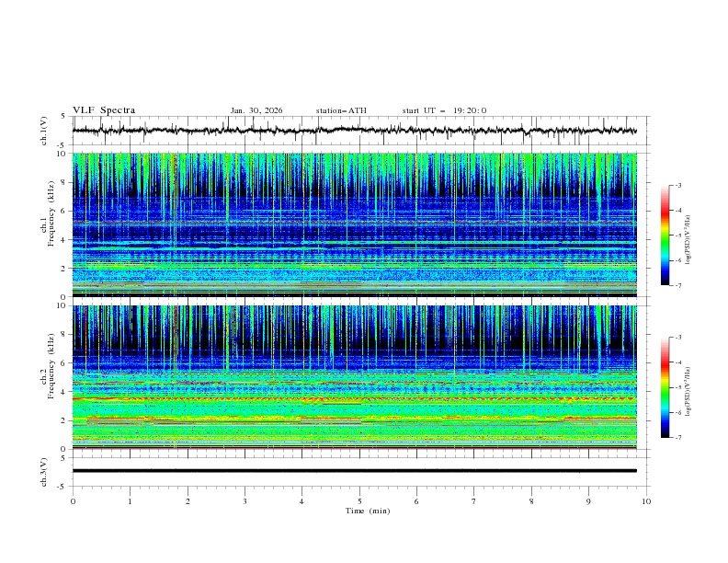Click the ch.1 spectrogram plot
This screenshot has height=563, width=728.
[x=354, y=224]
